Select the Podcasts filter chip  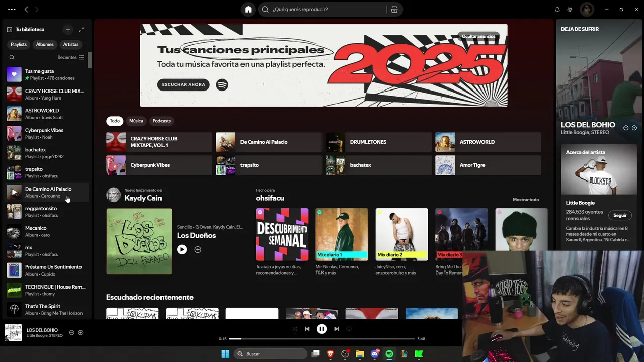coord(162,121)
